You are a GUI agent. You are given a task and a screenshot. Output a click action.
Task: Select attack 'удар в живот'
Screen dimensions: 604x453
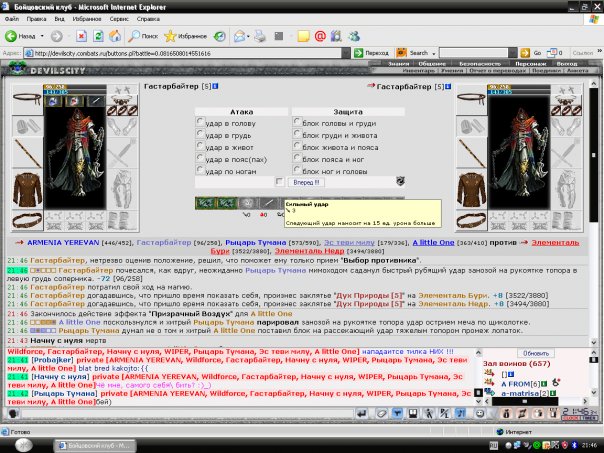200,146
